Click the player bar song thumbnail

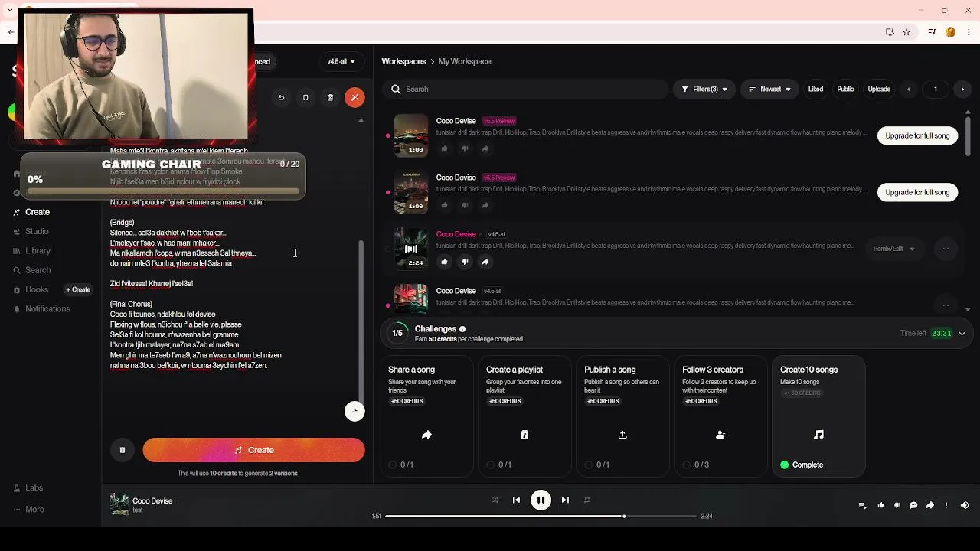[119, 505]
